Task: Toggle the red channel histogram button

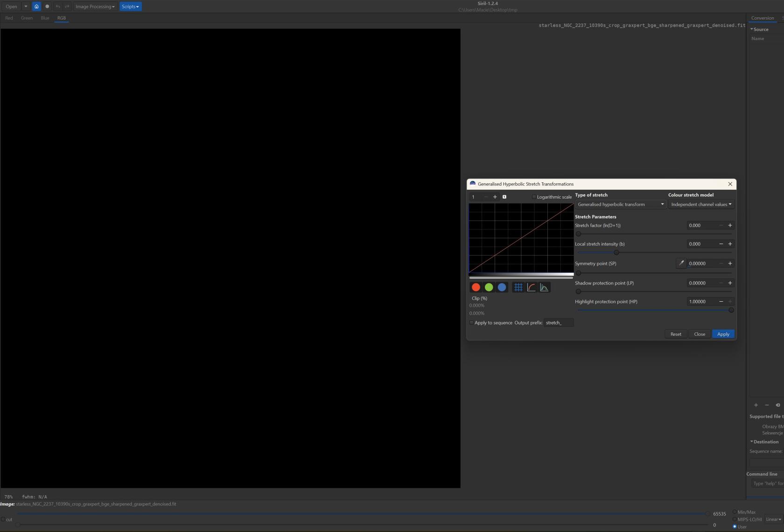Action: [x=476, y=287]
